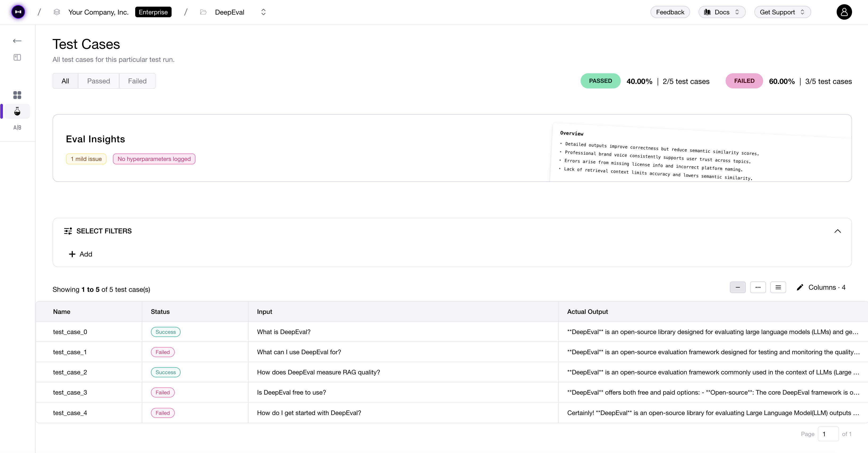Viewport: 868px width, 453px height.
Task: Switch to the Failed filter tab
Action: tap(137, 81)
